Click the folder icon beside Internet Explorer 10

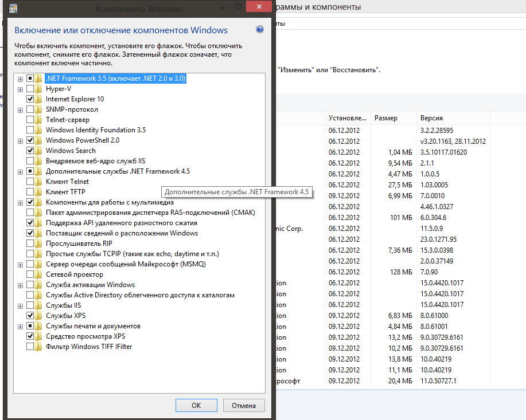[x=38, y=99]
